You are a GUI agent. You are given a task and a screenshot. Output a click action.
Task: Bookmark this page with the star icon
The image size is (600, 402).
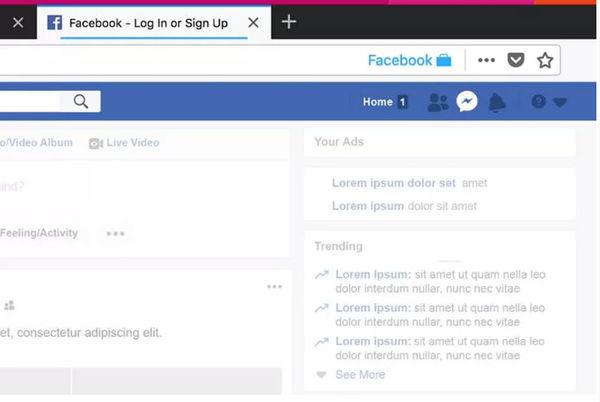click(x=545, y=60)
